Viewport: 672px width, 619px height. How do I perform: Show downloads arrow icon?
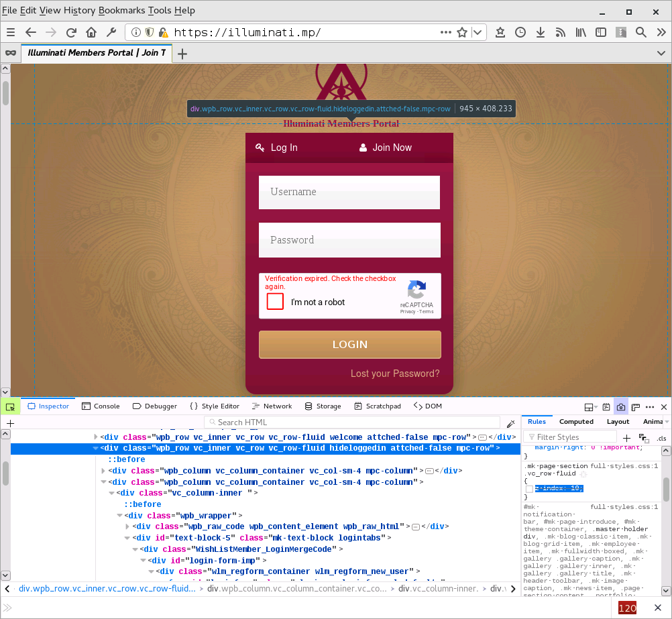point(541,32)
